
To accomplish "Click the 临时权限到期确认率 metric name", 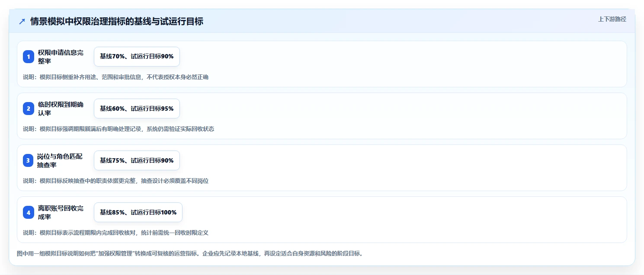I will click(x=61, y=109).
